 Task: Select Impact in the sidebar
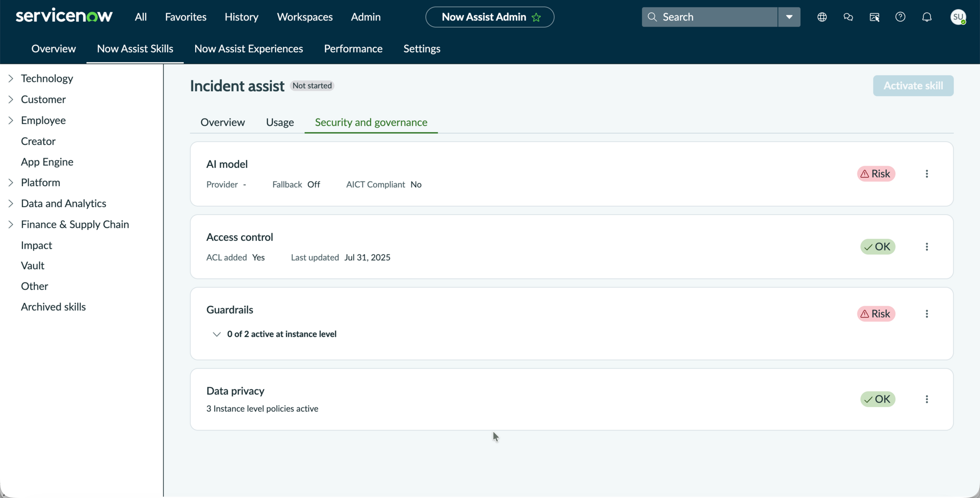[x=36, y=245]
